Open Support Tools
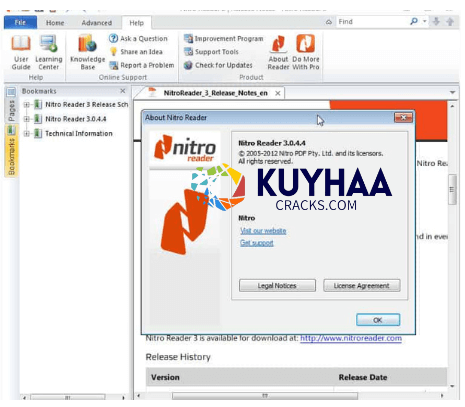The image size is (465, 407). point(211,52)
